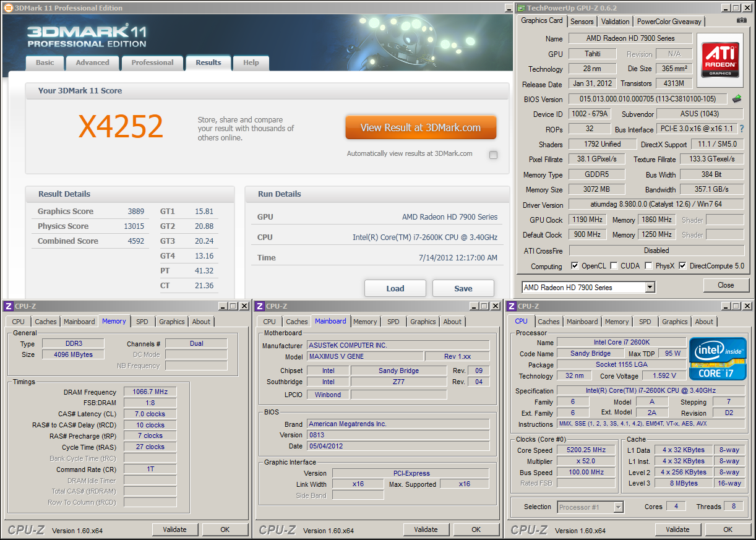Click the BIOS Date 05/04/2012 field

(398, 446)
